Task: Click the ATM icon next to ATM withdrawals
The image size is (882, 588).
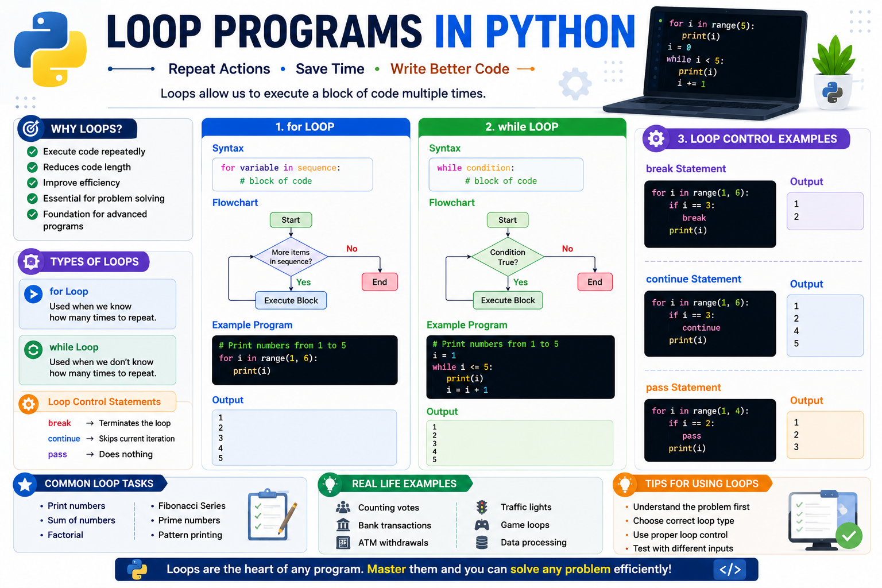Action: [343, 543]
